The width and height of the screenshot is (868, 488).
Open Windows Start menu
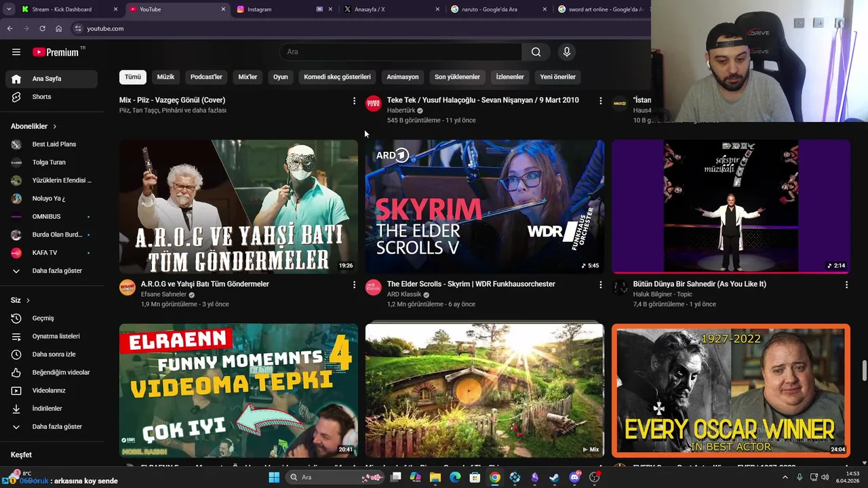pyautogui.click(x=274, y=477)
